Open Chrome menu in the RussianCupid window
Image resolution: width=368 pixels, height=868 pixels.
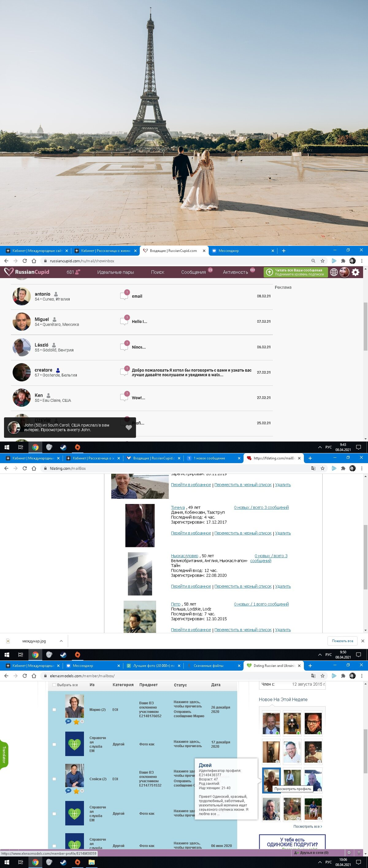tap(362, 261)
